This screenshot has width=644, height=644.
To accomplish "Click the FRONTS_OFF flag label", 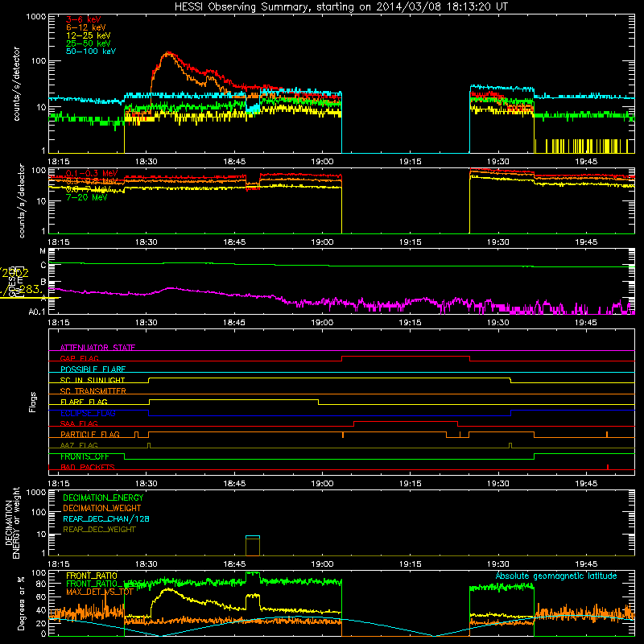I will 85,456.
